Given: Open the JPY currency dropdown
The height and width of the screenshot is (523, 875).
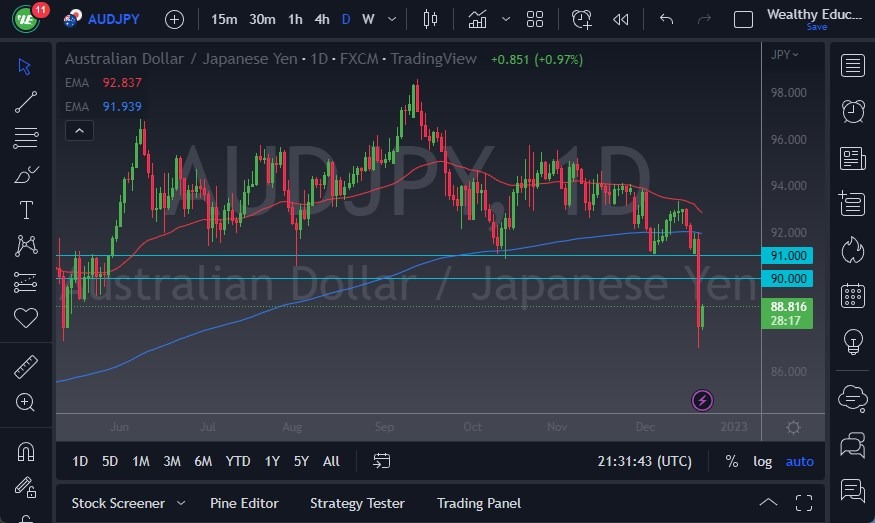Looking at the screenshot, I should tap(785, 54).
